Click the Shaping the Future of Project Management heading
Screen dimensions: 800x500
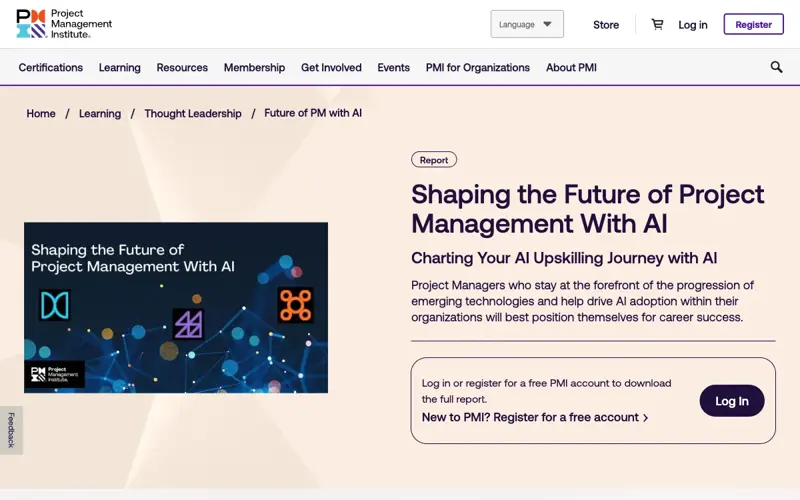click(587, 209)
